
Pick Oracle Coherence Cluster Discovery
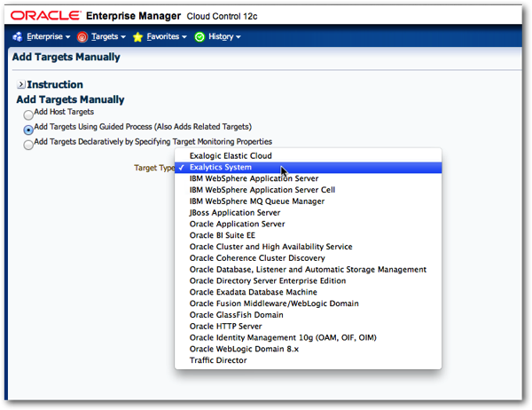(x=308, y=258)
